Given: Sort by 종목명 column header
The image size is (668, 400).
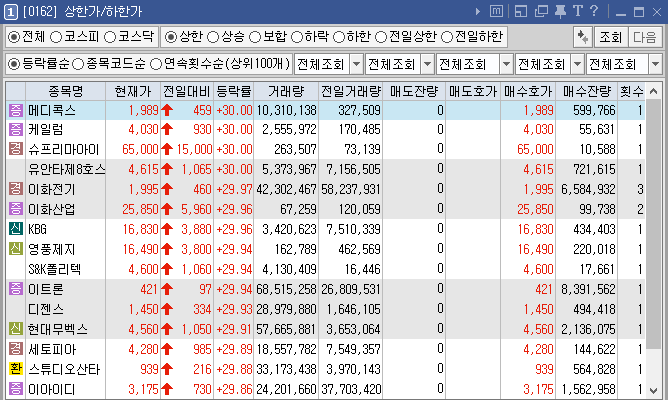Looking at the screenshot, I should [x=65, y=91].
